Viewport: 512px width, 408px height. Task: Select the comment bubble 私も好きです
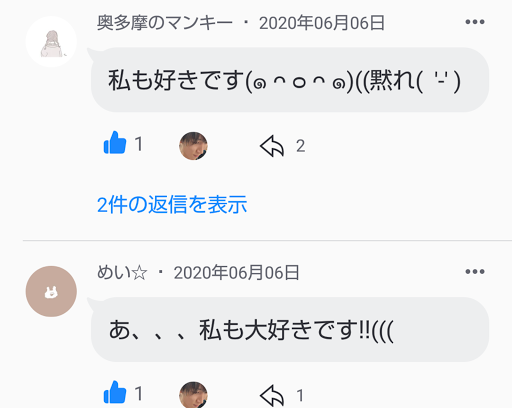(290, 80)
